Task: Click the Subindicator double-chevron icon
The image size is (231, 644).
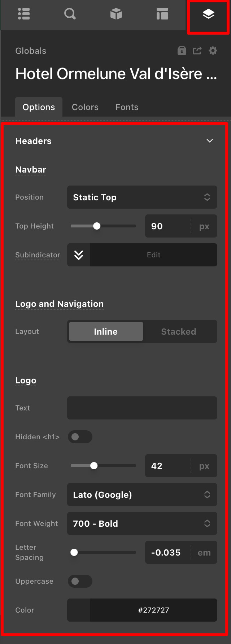Action: [79, 255]
